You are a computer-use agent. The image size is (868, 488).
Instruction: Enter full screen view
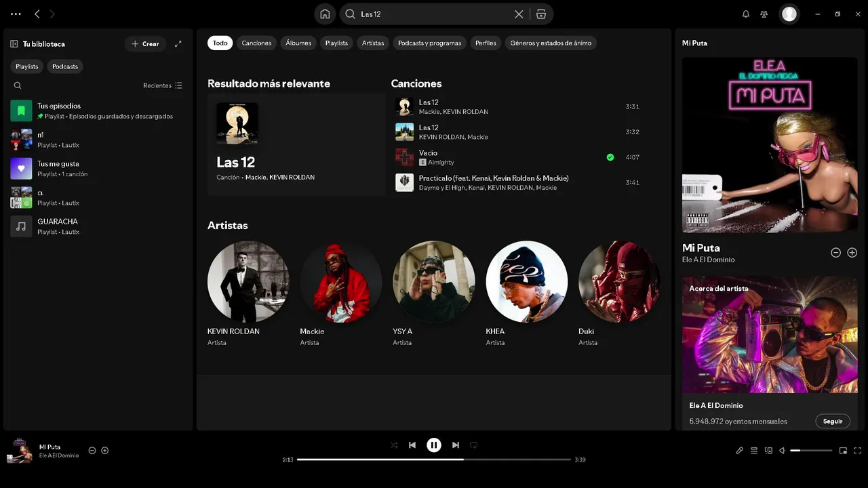858,451
